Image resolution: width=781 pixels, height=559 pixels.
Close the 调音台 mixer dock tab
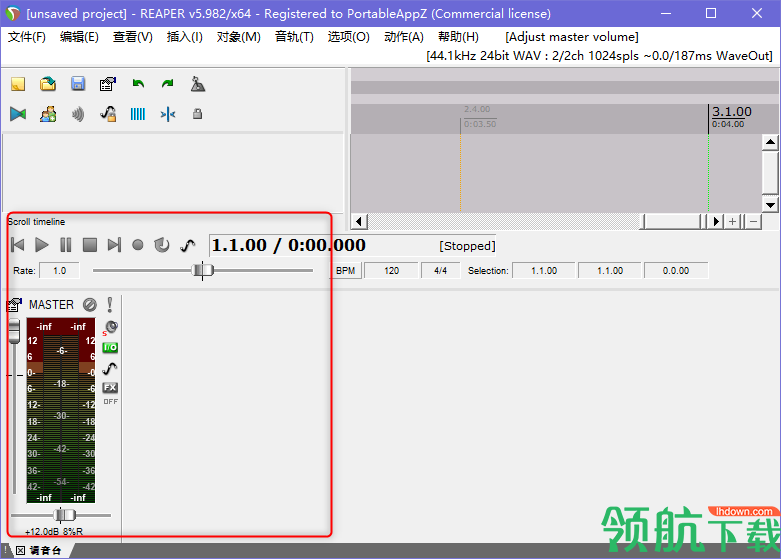pos(20,551)
